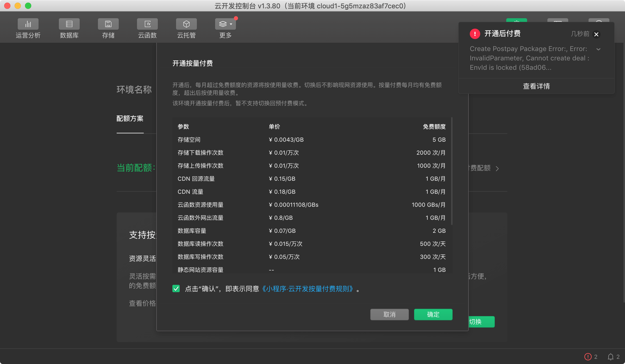Screen dimensions: 625x364
Task: Click the green 切换 button behind the dialog
Action: click(x=481, y=322)
